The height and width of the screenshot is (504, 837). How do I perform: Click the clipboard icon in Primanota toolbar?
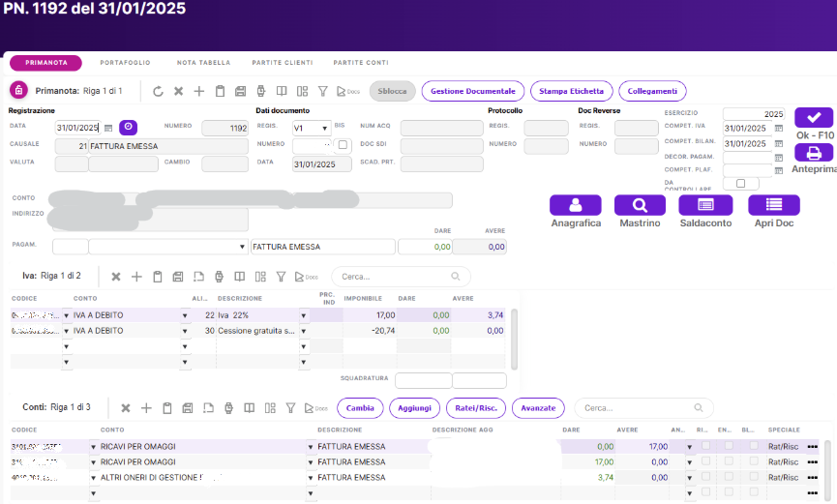pyautogui.click(x=220, y=91)
